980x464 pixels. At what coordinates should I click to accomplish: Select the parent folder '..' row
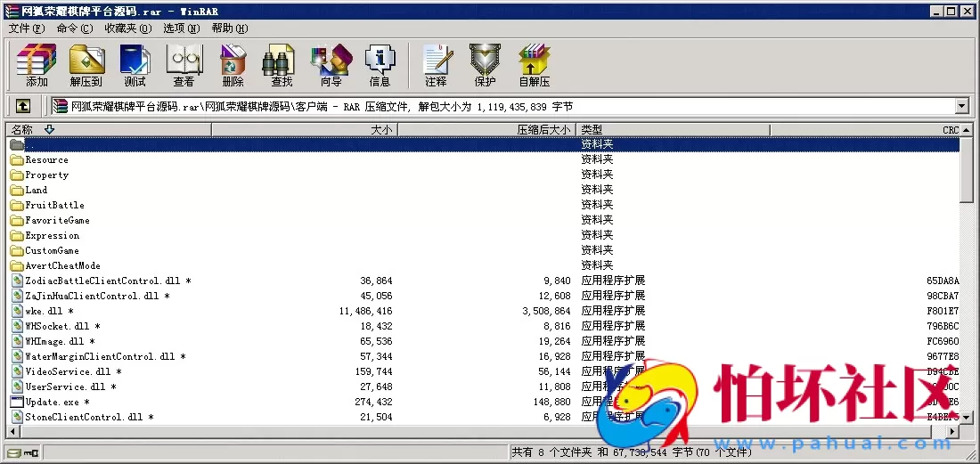tap(483, 145)
